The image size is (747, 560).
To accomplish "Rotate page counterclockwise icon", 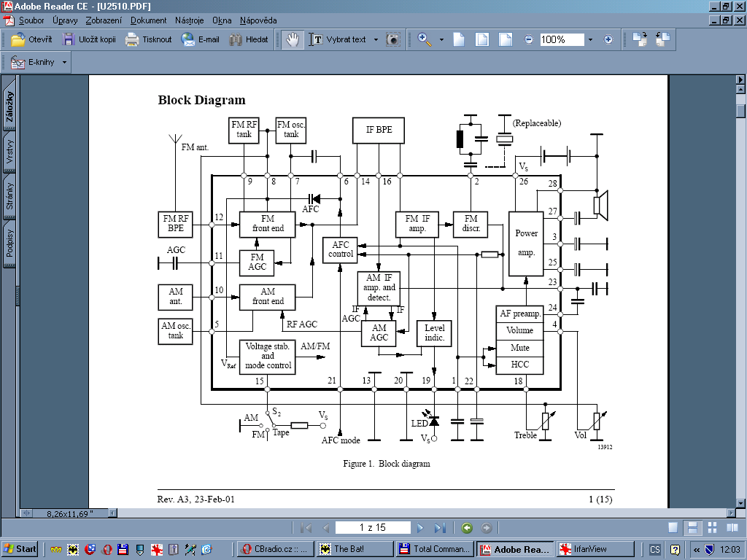I will (662, 39).
